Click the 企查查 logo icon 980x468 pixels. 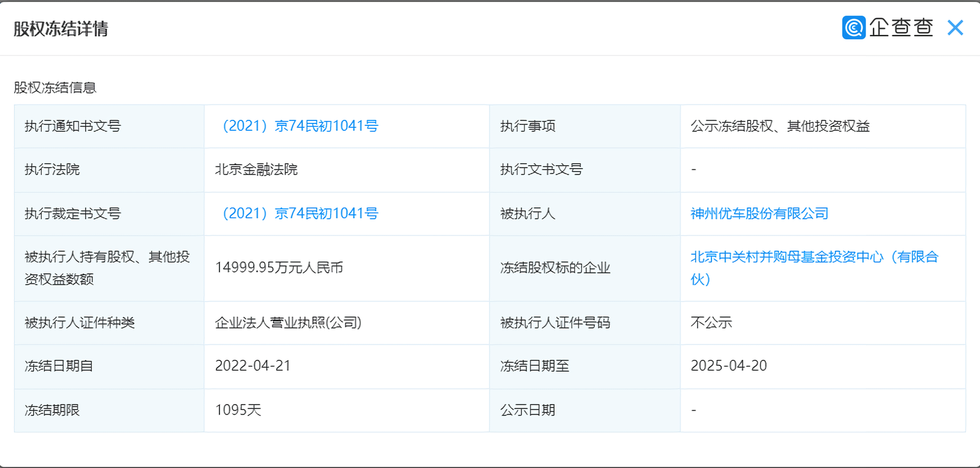point(853,28)
